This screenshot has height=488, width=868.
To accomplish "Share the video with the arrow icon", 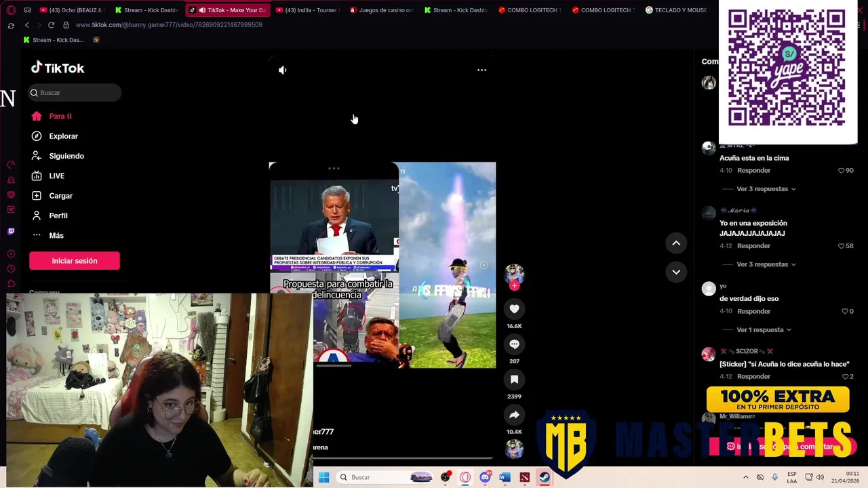I will 514,415.
